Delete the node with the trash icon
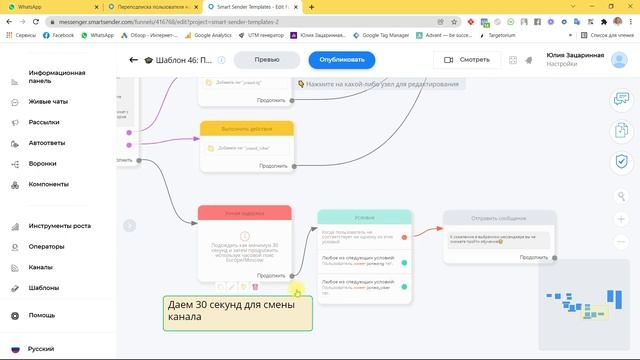 click(x=255, y=287)
